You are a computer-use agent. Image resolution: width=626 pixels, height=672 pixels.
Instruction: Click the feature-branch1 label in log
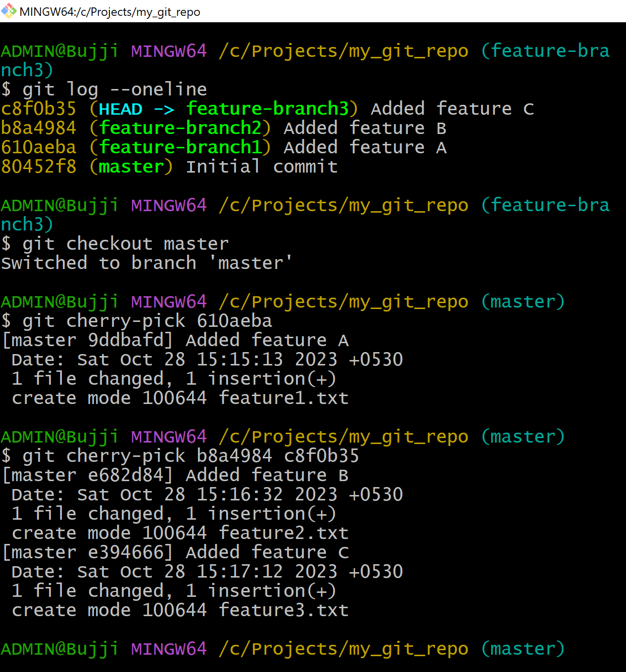pos(180,147)
